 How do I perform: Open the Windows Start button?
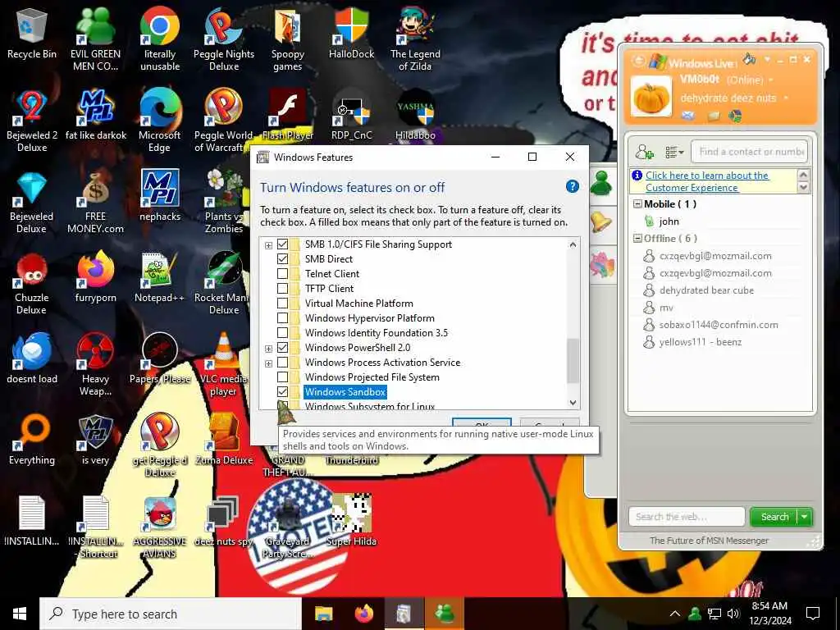pyautogui.click(x=20, y=614)
